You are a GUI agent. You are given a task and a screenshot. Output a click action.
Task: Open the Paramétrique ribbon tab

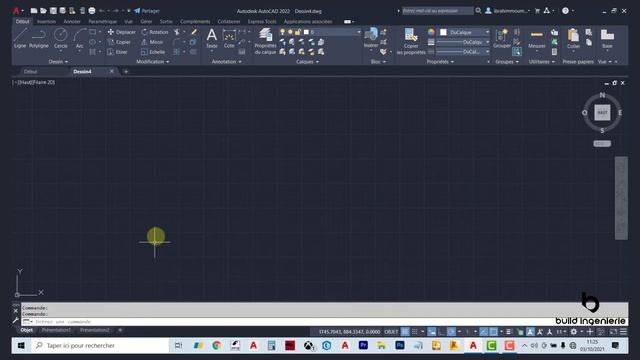tap(102, 21)
